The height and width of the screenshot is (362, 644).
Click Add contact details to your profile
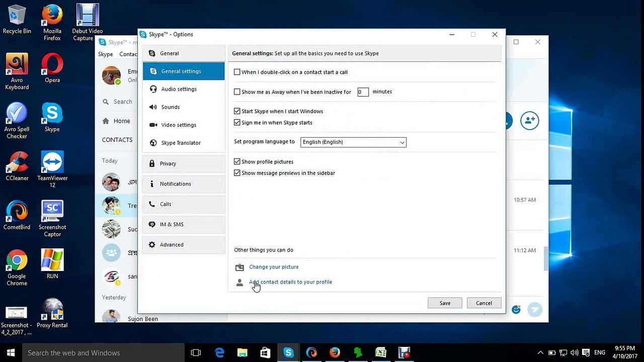click(x=290, y=282)
